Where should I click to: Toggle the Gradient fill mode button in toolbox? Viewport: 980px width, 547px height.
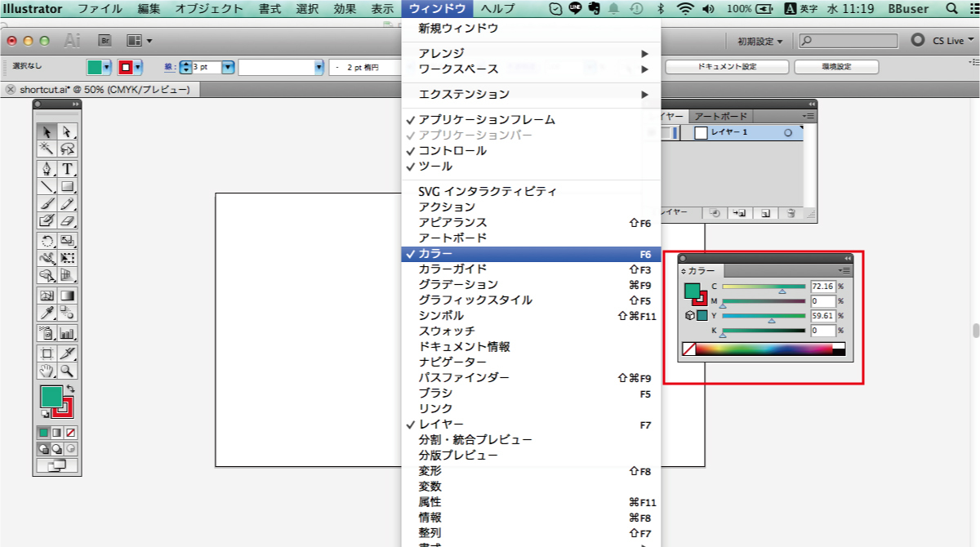tap(57, 431)
